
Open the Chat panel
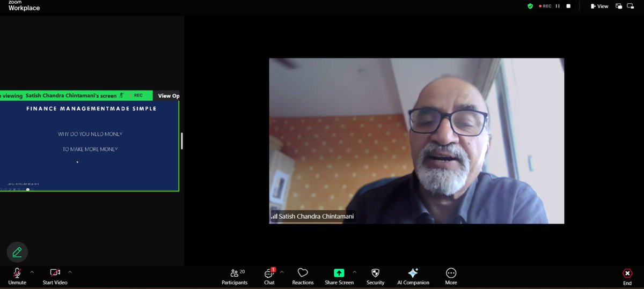point(269,276)
